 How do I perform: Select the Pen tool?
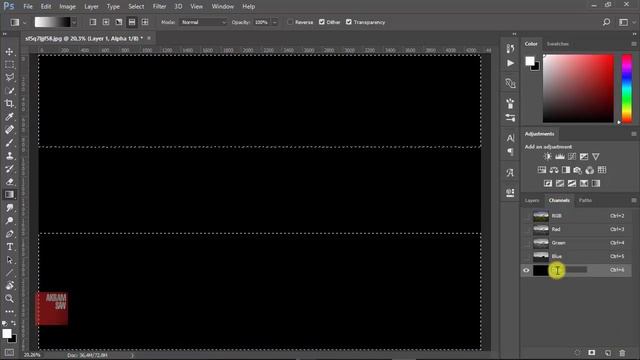[x=9, y=234]
